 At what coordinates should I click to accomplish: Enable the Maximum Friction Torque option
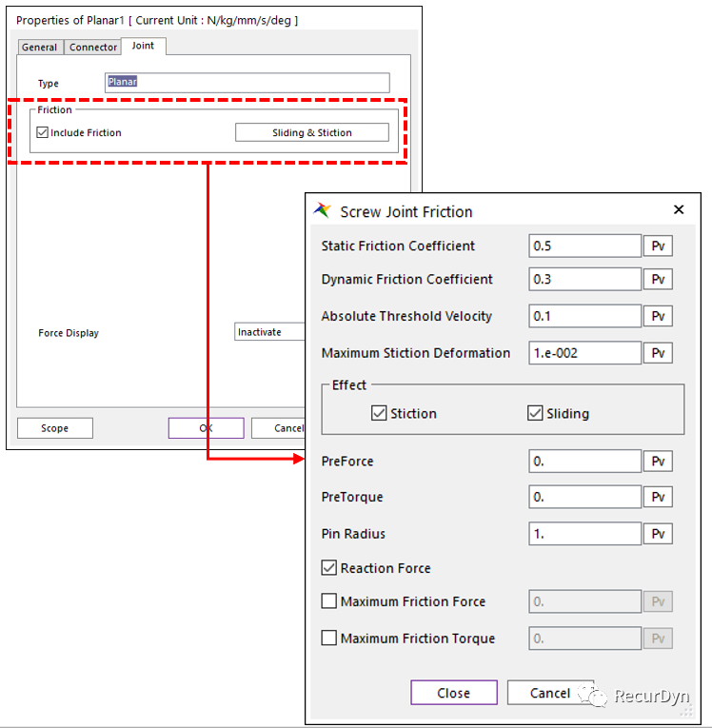[329, 639]
